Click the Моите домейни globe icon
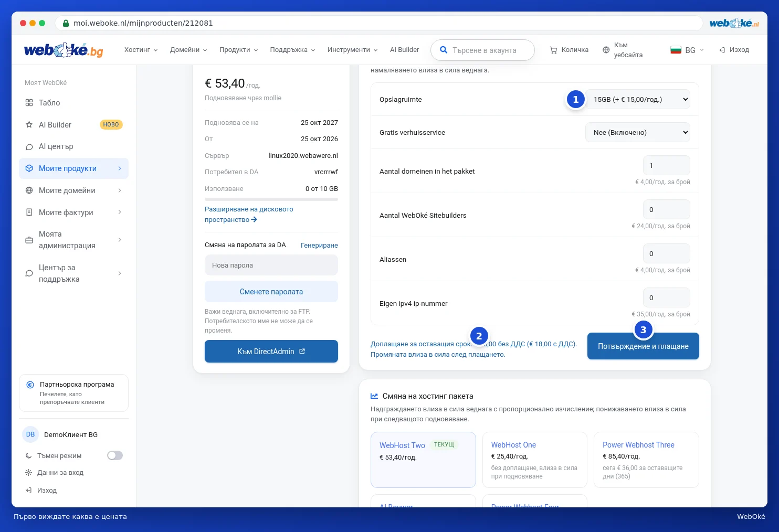The image size is (779, 532). click(x=29, y=190)
